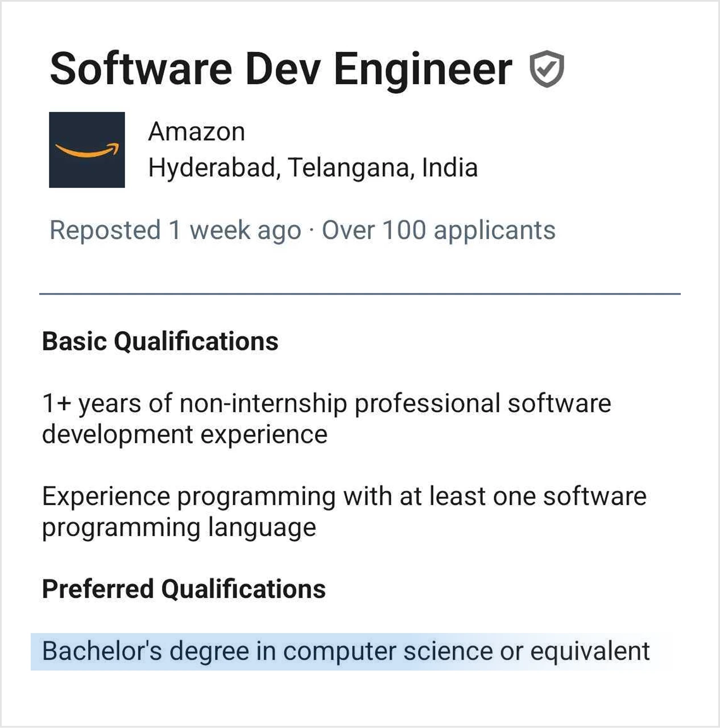This screenshot has height=728, width=720.
Task: Click the dot separator before "Over 100 applicants"
Action: pyautogui.click(x=311, y=230)
